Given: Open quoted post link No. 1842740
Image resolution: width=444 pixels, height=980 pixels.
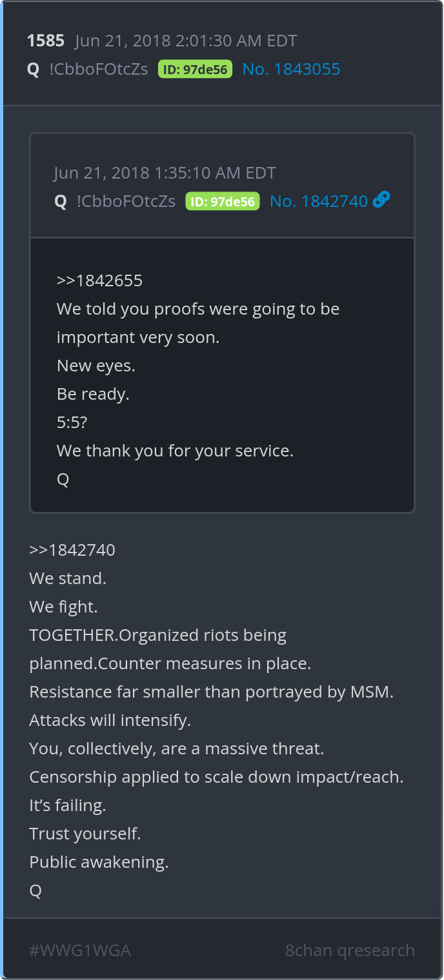Looking at the screenshot, I should 318,201.
